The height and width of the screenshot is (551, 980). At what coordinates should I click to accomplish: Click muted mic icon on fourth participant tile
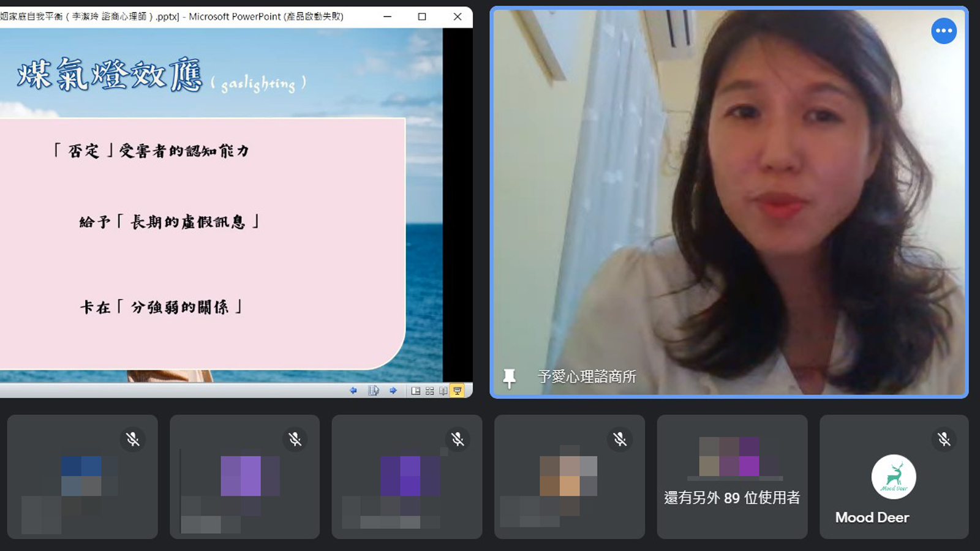click(620, 439)
